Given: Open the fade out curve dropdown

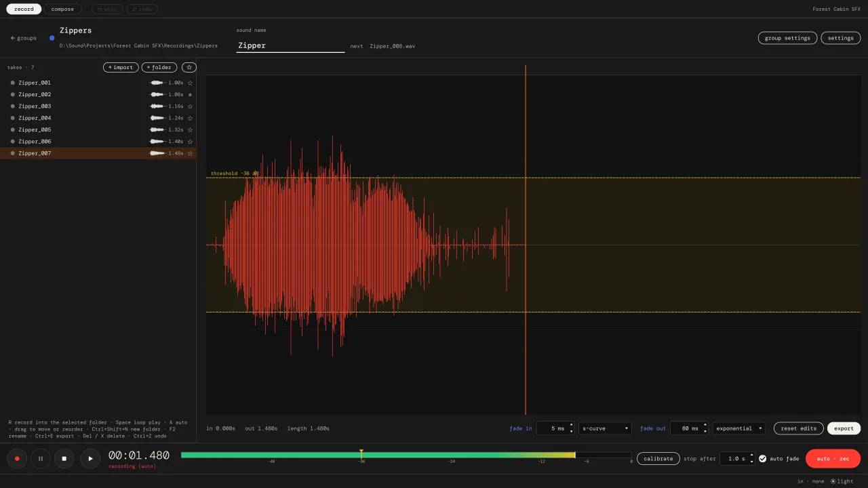Looking at the screenshot, I should 738,428.
